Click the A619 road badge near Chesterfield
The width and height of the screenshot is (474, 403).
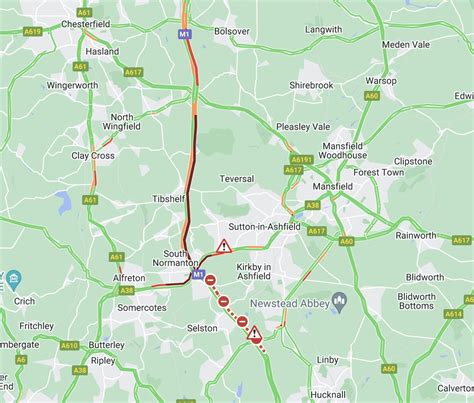click(33, 32)
